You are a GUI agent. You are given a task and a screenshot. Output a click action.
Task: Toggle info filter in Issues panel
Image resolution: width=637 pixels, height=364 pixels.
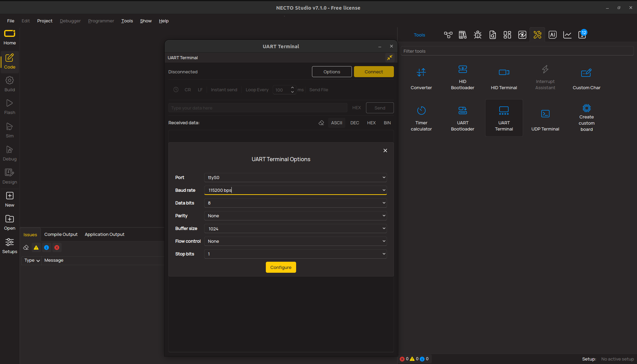(x=46, y=247)
